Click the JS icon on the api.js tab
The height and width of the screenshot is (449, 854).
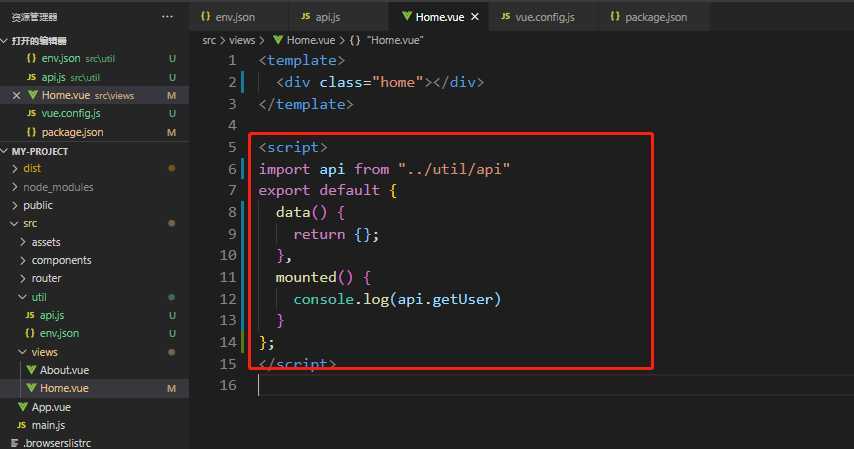(x=306, y=16)
